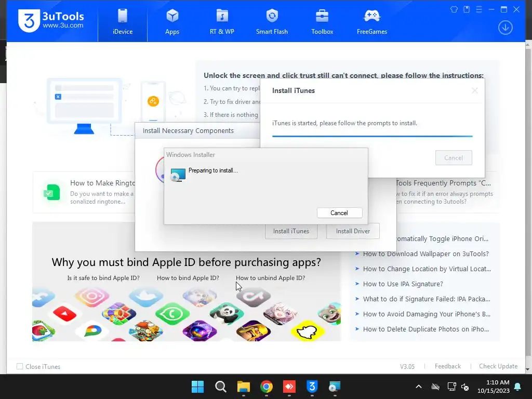Open What to do if Signature Failed article
This screenshot has width=532, height=399.
427,299
